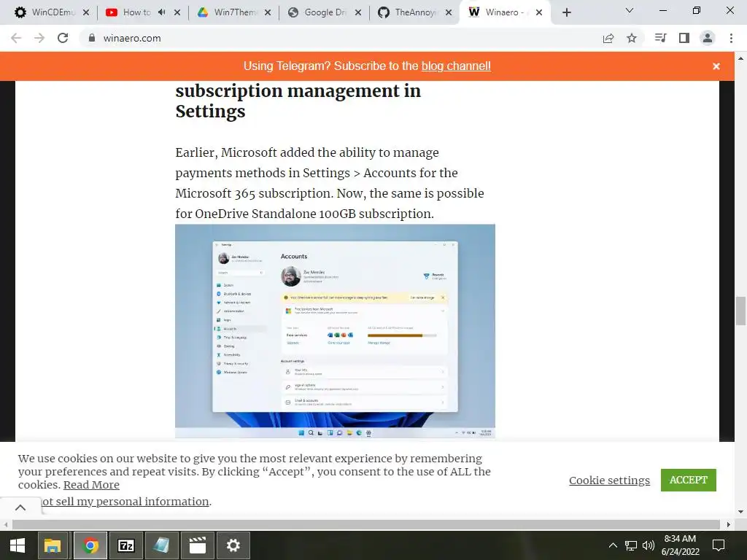This screenshot has width=747, height=560.
Task: Open the clock showing 8:34 AM
Action: pyautogui.click(x=681, y=545)
